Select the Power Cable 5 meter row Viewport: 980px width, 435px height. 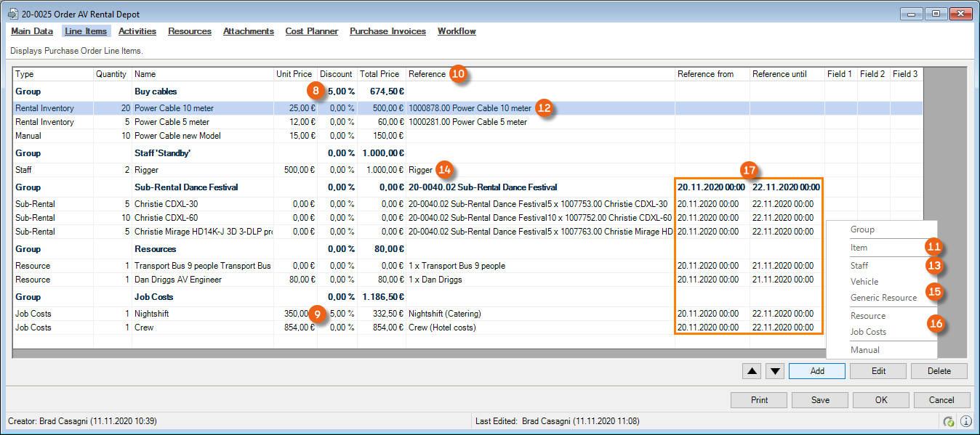click(x=172, y=122)
